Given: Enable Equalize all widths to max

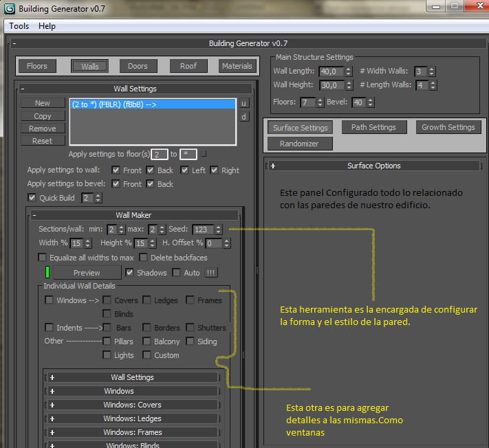Looking at the screenshot, I should (x=43, y=258).
